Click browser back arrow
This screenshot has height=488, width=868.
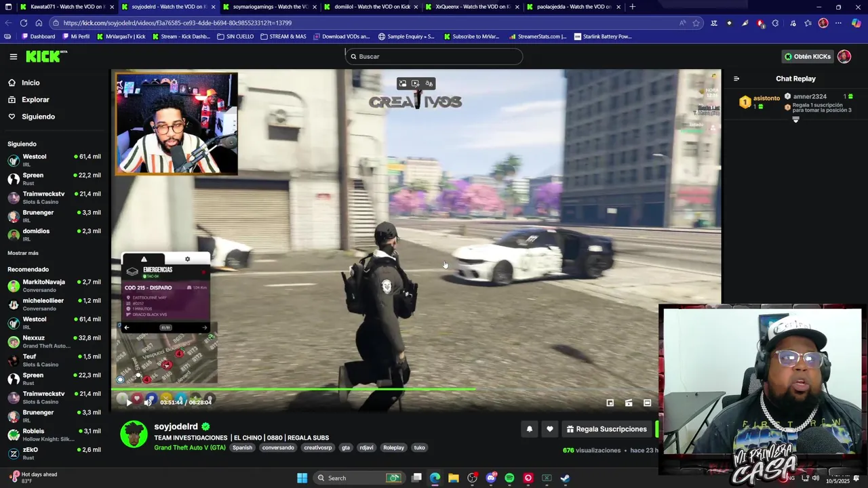[8, 22]
